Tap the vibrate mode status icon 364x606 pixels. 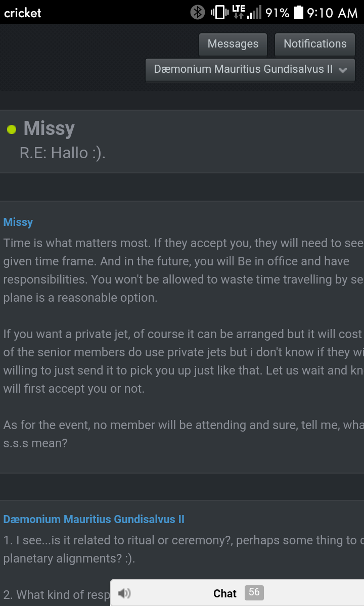219,12
